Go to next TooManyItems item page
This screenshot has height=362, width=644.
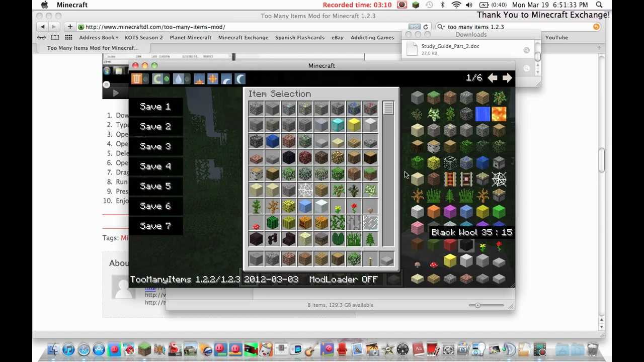(x=507, y=78)
